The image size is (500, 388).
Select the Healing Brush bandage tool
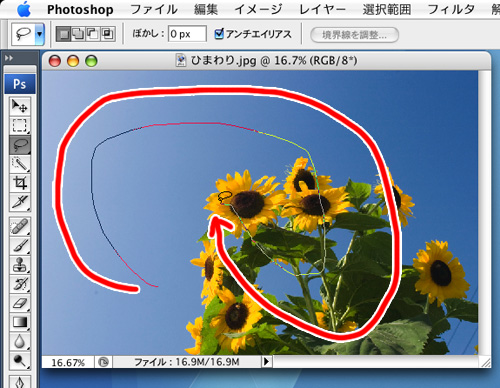pos(20,226)
